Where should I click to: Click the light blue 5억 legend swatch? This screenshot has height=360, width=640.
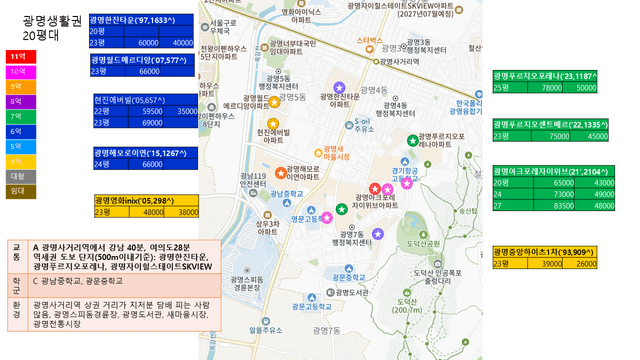click(21, 147)
